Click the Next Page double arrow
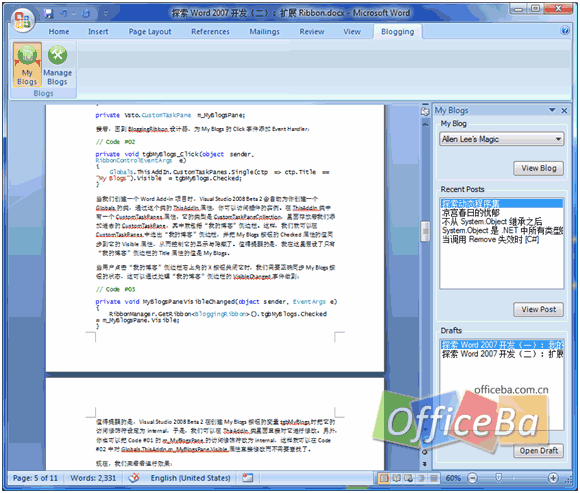 click(x=425, y=464)
